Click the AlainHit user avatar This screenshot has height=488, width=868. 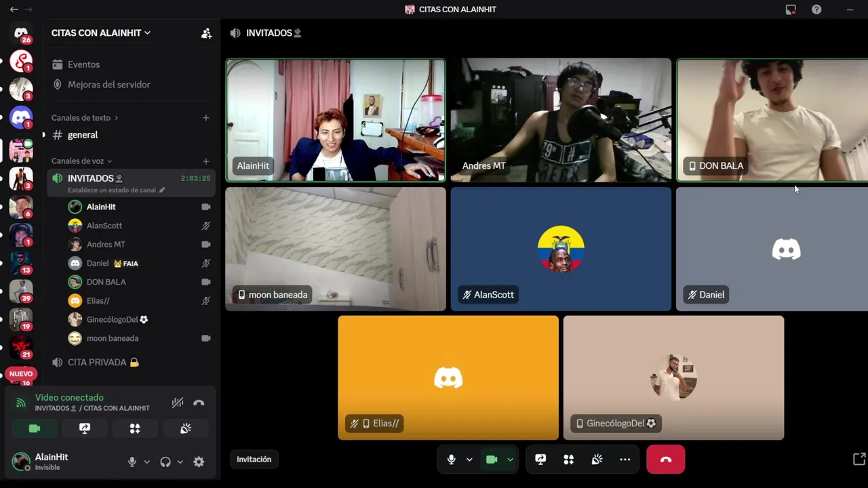pos(21,461)
